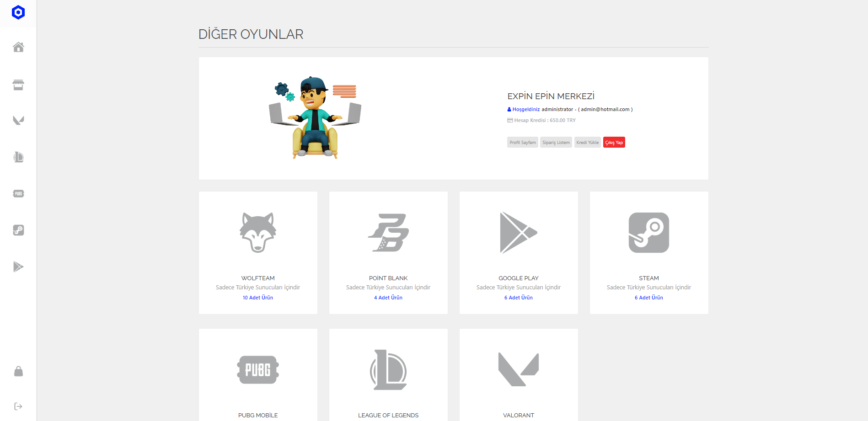
Task: Open the store sidebar icon
Action: [18, 85]
